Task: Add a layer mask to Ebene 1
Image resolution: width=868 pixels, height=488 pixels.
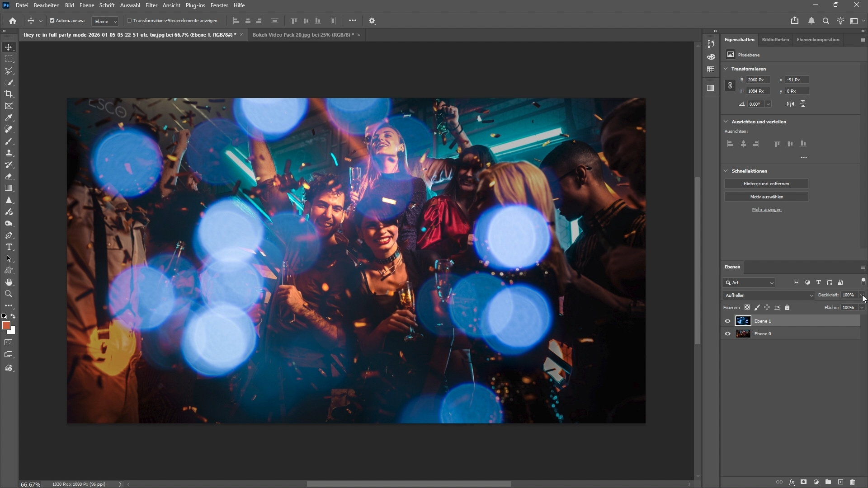Action: [803, 482]
